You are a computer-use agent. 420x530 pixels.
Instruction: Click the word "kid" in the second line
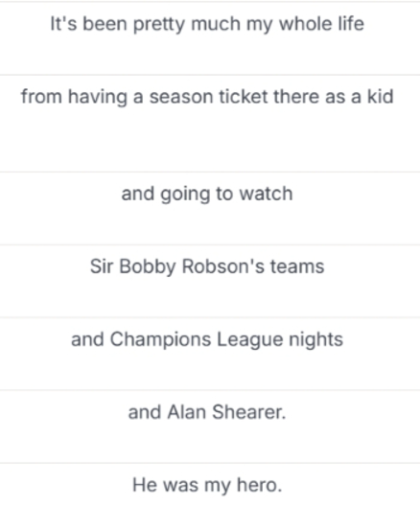[x=381, y=97]
